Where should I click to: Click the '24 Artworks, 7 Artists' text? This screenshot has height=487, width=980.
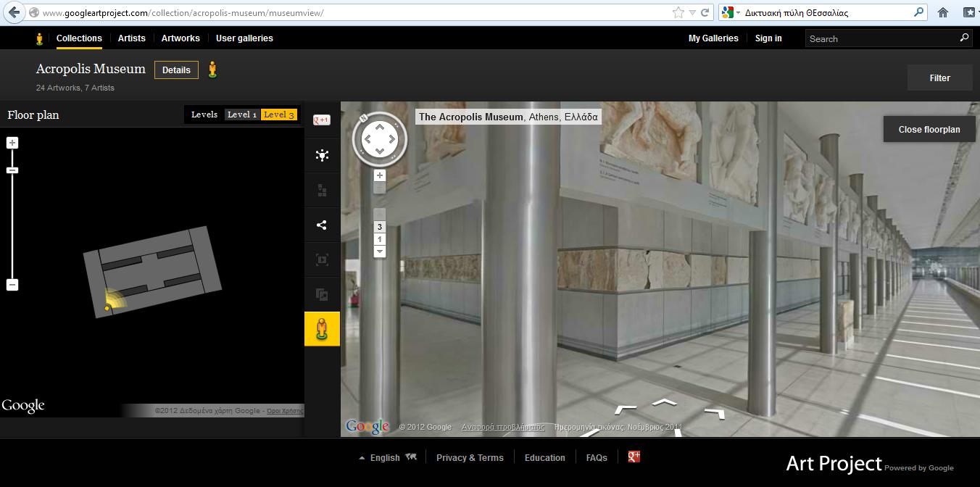75,88
